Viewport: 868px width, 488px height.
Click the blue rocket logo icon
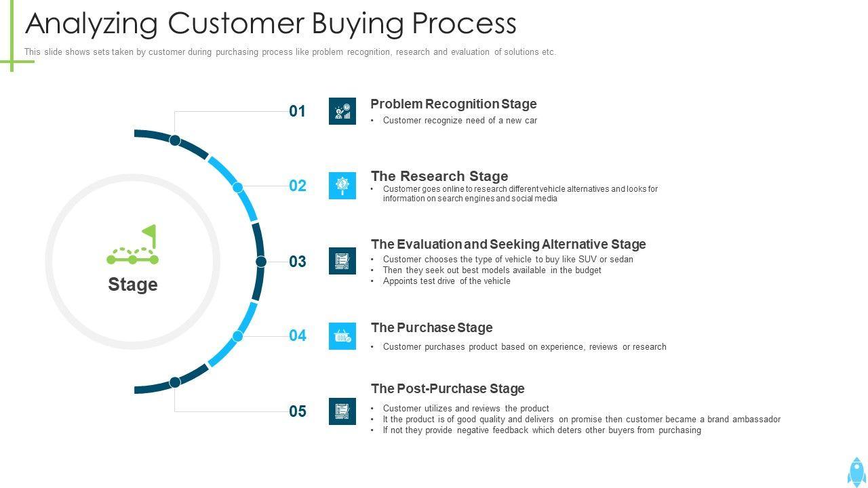click(x=856, y=471)
